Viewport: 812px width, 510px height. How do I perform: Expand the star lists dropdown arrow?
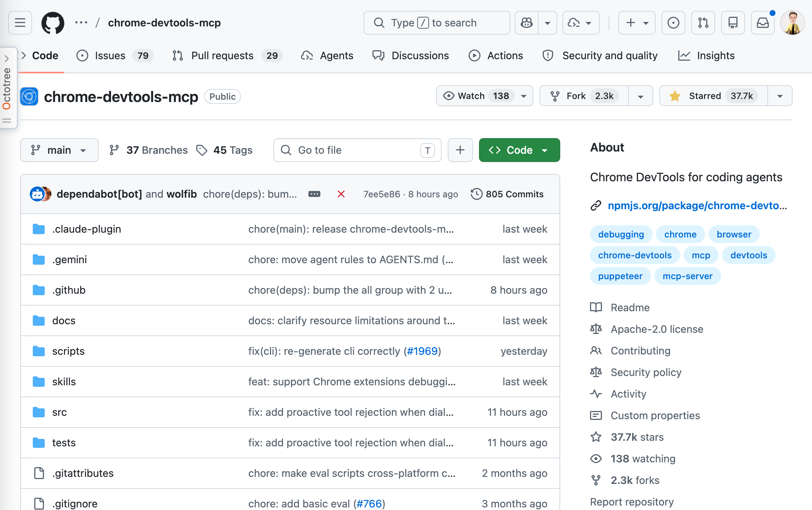point(780,96)
